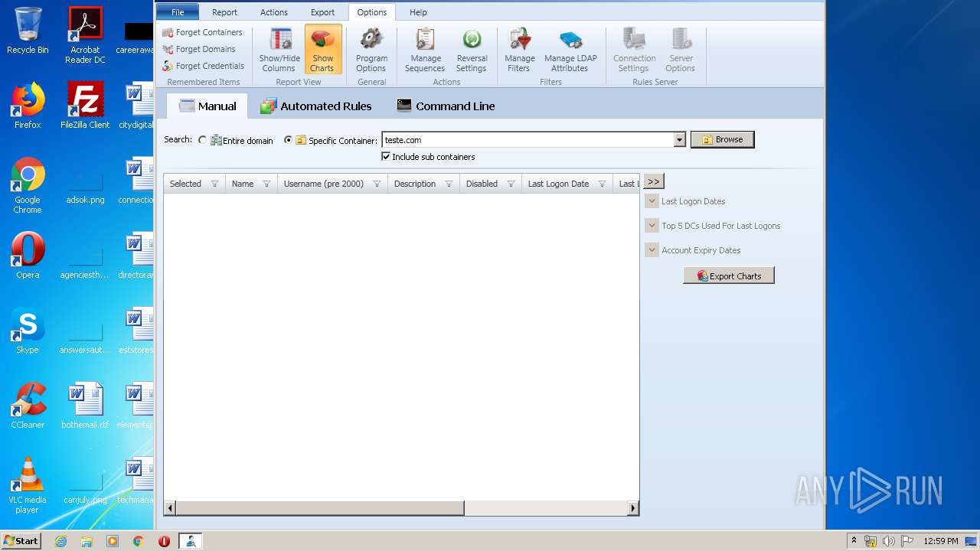Click the Options ribbon tab
This screenshot has height=551, width=980.
[372, 12]
